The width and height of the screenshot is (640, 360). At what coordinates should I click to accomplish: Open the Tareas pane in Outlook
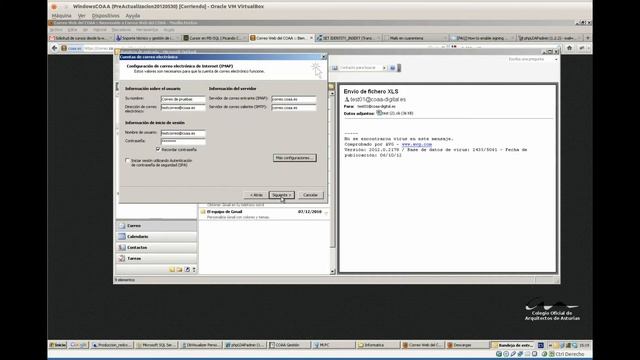[156, 259]
